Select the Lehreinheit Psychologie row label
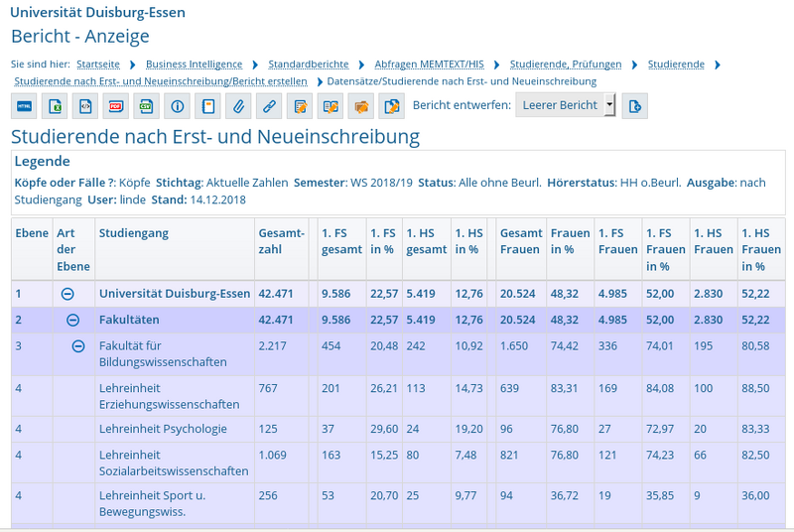The width and height of the screenshot is (794, 532). pyautogui.click(x=163, y=429)
